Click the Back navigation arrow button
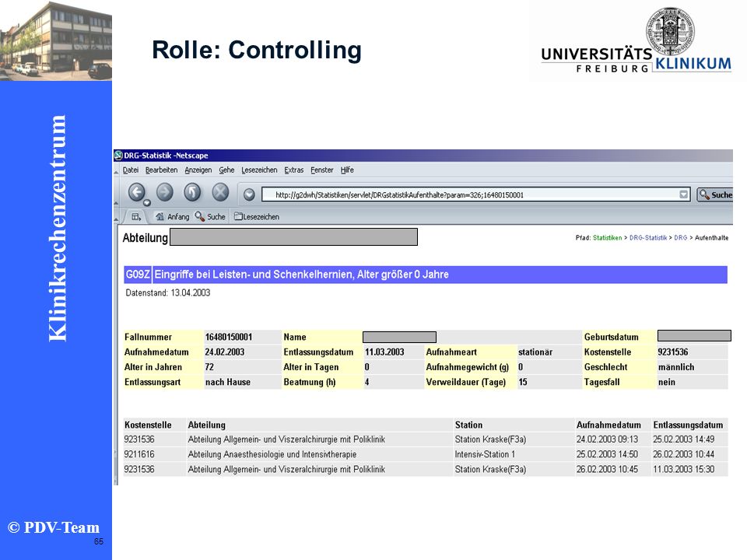Viewport: 747px width, 560px height. point(137,192)
